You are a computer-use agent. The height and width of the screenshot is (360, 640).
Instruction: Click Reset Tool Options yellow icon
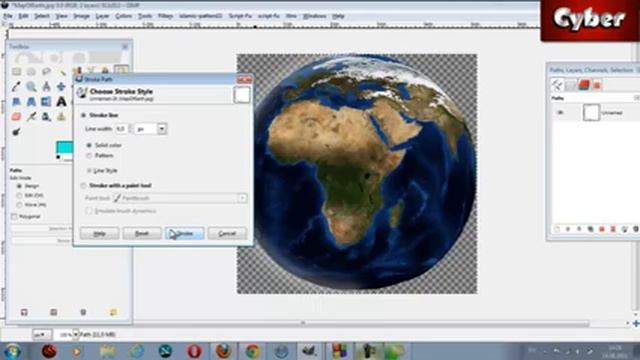(x=113, y=312)
